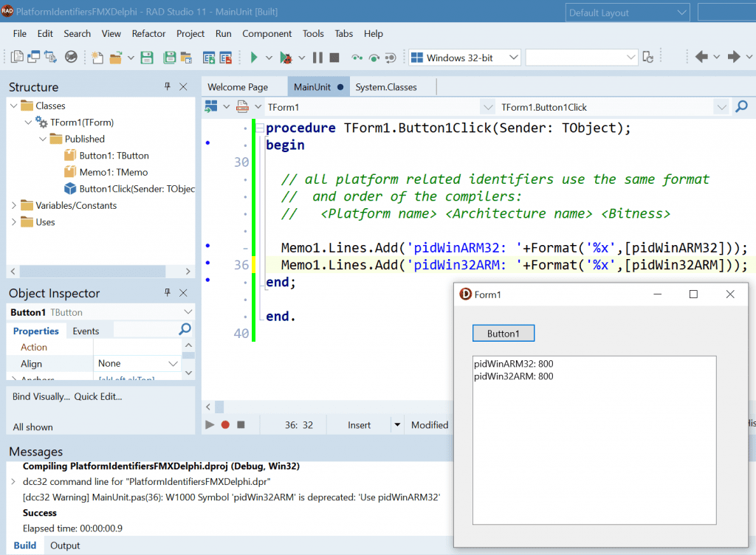
Task: Click inside the Form1 memo text area
Action: [x=594, y=441]
